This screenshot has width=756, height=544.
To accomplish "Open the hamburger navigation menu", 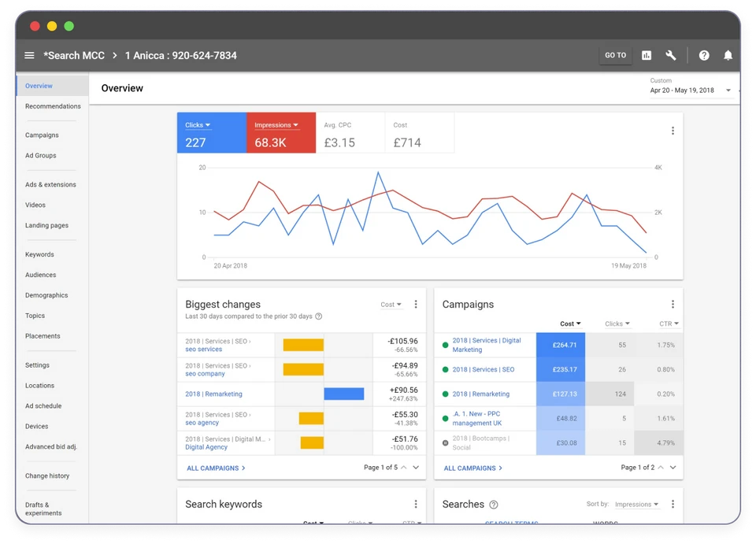I will tap(29, 55).
